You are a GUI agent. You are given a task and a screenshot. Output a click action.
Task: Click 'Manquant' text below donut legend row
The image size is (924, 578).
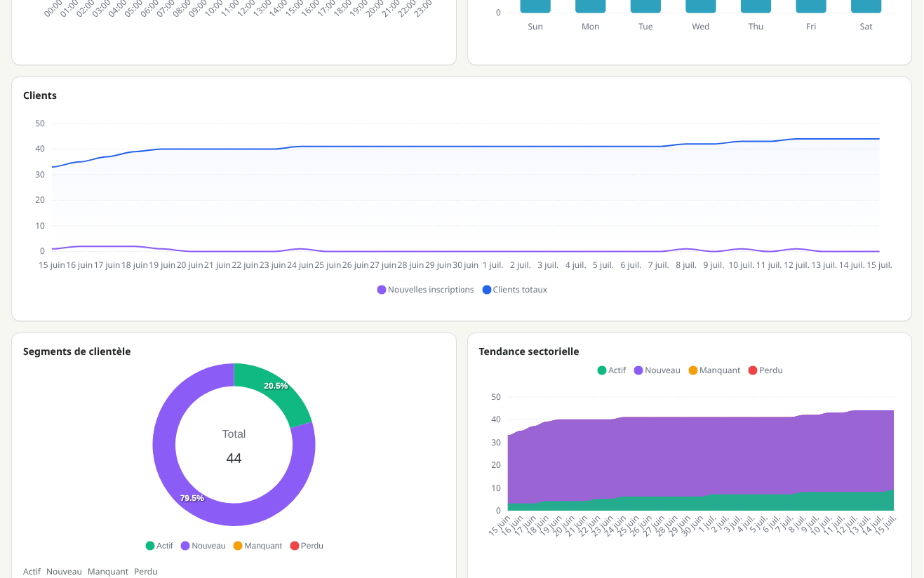pos(108,572)
